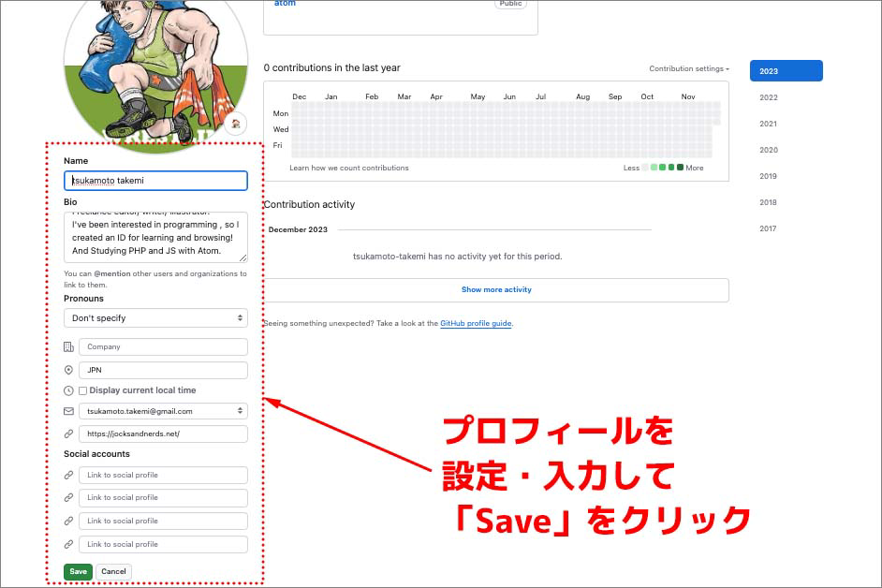
Task: Switch to the 2022 contributions view
Action: pos(768,96)
